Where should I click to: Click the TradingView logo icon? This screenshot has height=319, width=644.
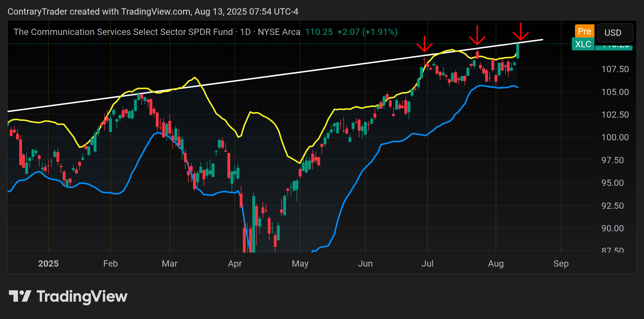(x=20, y=296)
